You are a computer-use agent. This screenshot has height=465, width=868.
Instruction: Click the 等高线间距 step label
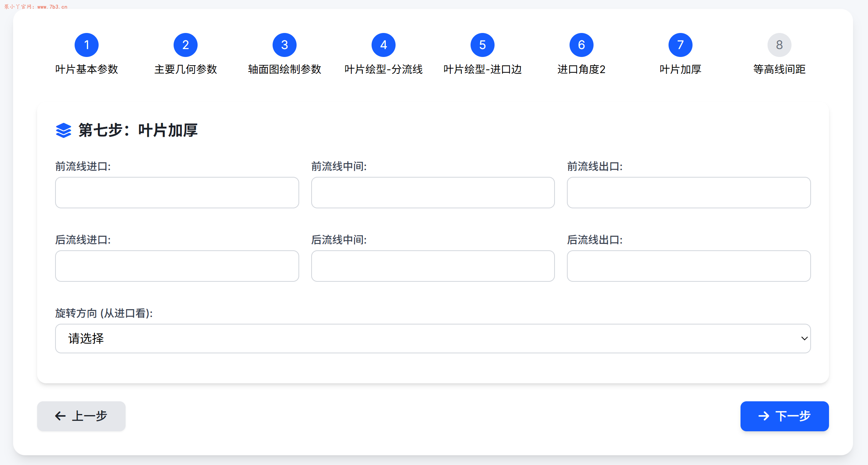click(x=780, y=69)
